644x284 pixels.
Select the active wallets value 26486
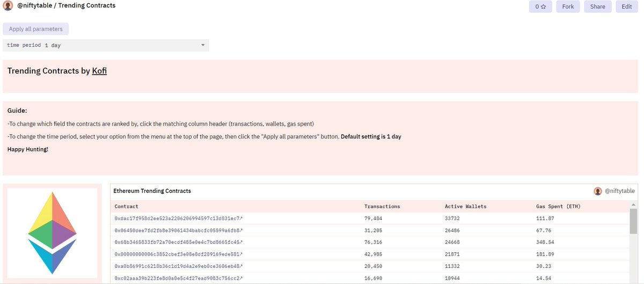pos(452,230)
